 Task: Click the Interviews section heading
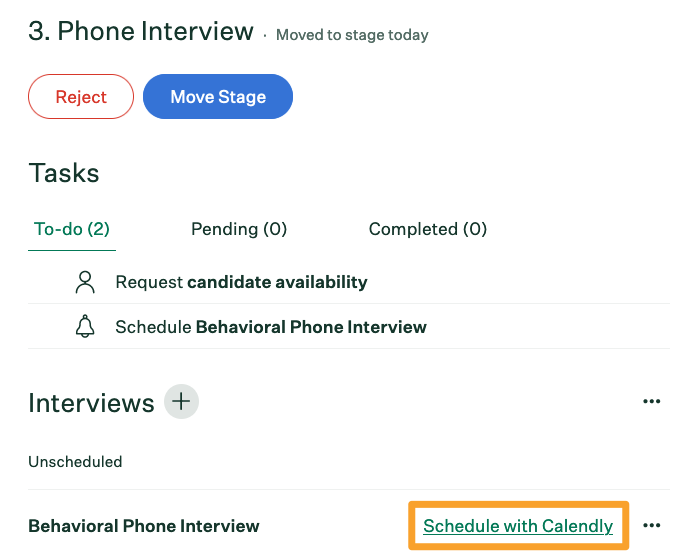click(91, 403)
